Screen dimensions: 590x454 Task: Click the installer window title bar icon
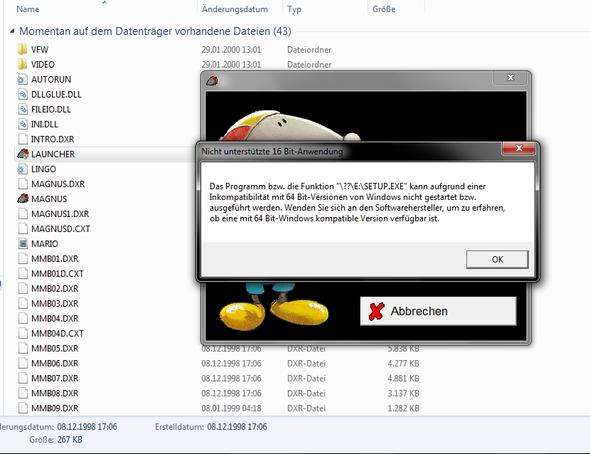click(212, 80)
